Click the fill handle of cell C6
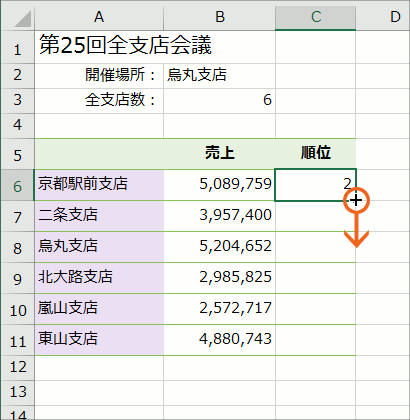Image resolution: width=410 pixels, height=420 pixels. coord(356,201)
